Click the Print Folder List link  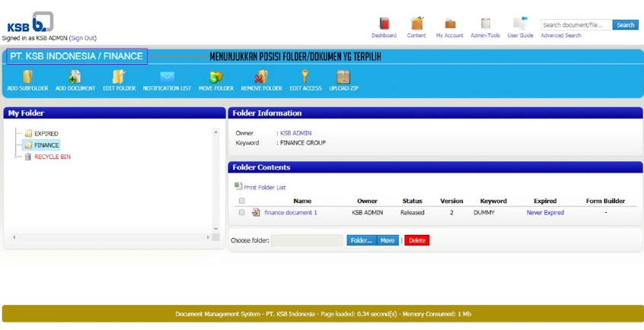click(x=265, y=188)
